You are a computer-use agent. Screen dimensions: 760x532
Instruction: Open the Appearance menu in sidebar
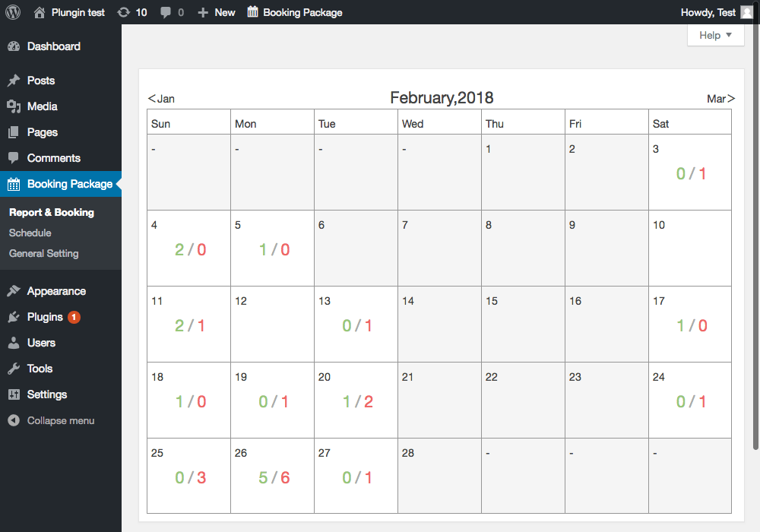tap(56, 291)
